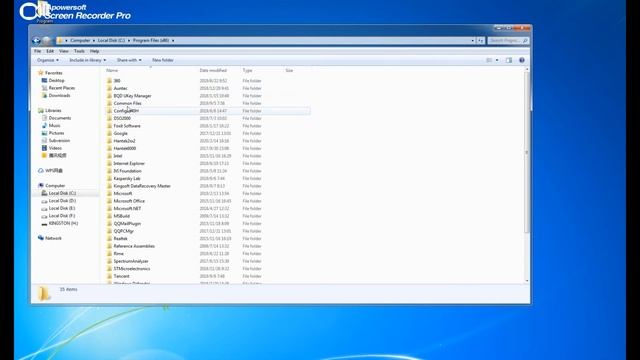Viewport: 640px width, 360px height.
Task: Expand the arrow after Computer in breadcrumb
Action: (93, 40)
